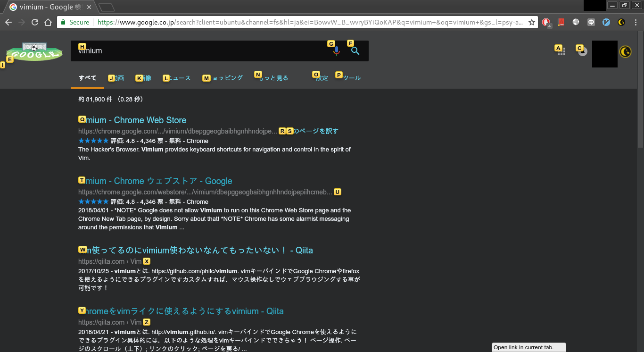
Task: Open Vimium - Chrome ウェブストア - Google result
Action: (x=155, y=181)
